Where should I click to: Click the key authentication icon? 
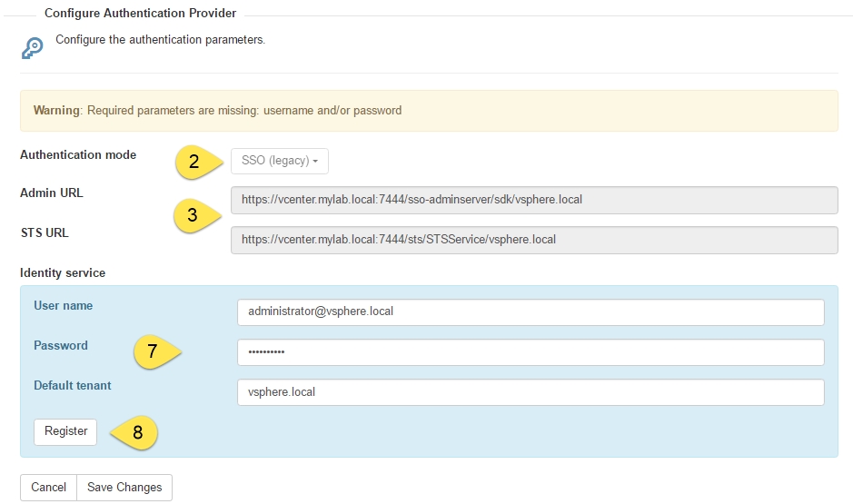(32, 48)
